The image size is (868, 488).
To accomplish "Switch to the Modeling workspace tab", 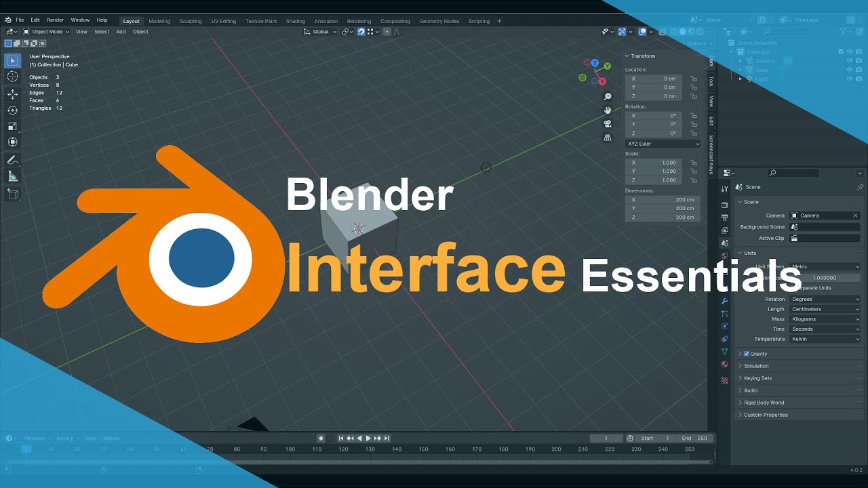I will [x=159, y=21].
